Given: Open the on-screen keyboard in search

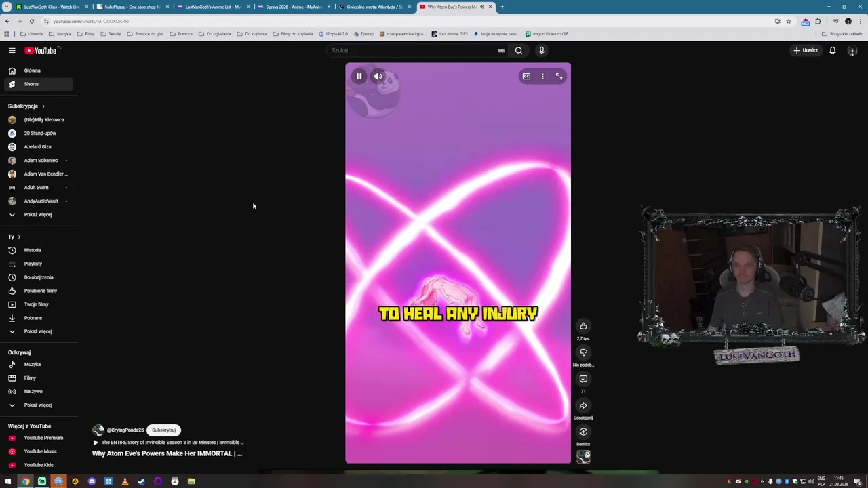Looking at the screenshot, I should click(501, 50).
